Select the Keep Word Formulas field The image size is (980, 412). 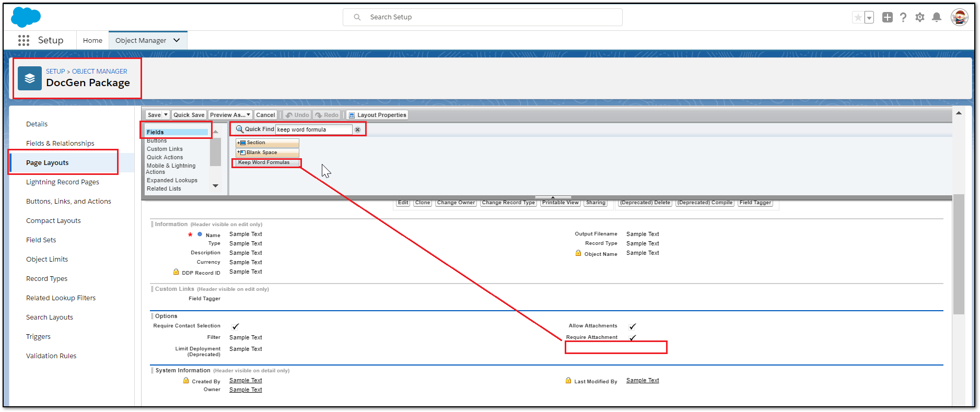[267, 162]
